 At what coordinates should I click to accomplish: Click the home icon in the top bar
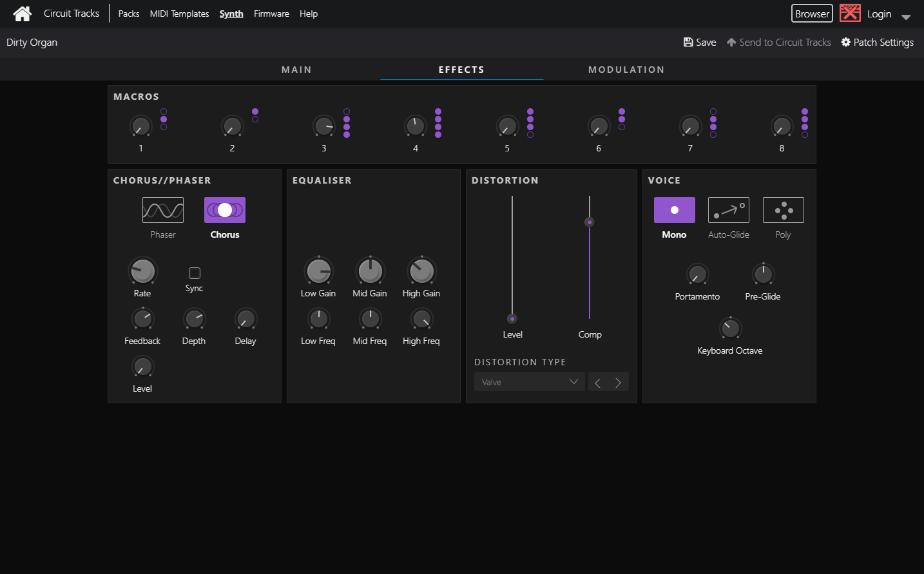22,13
